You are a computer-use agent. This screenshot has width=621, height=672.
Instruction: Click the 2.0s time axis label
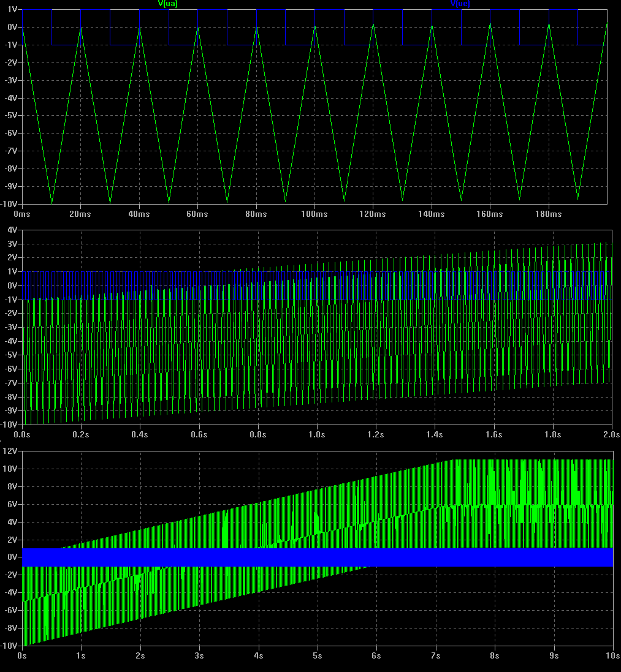click(x=612, y=434)
